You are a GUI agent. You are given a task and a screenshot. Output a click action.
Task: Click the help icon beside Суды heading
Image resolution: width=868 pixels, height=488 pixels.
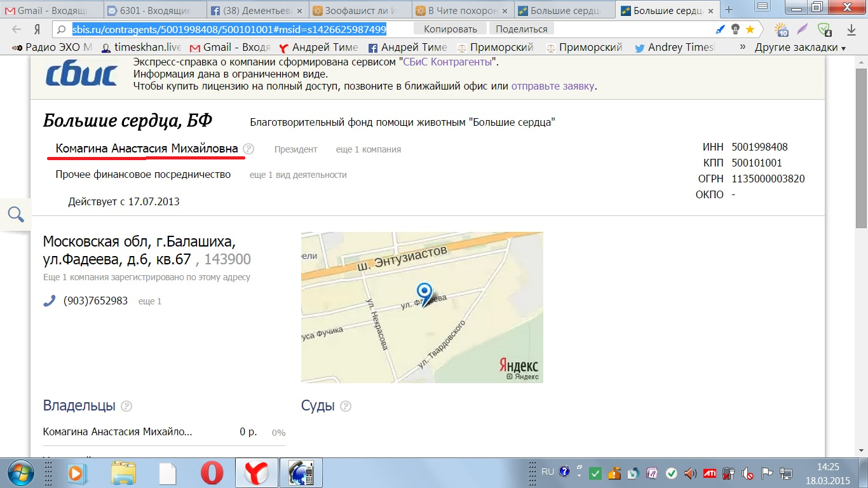point(346,407)
